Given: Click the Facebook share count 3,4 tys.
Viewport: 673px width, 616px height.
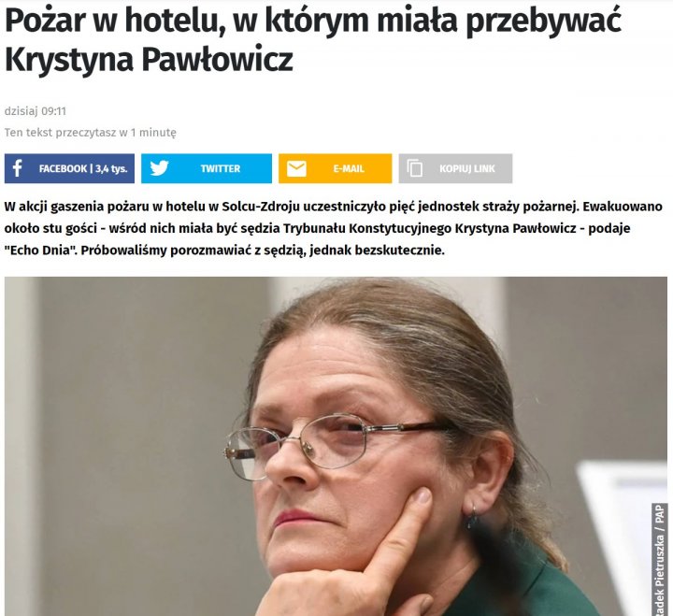Looking at the screenshot, I should [111, 168].
